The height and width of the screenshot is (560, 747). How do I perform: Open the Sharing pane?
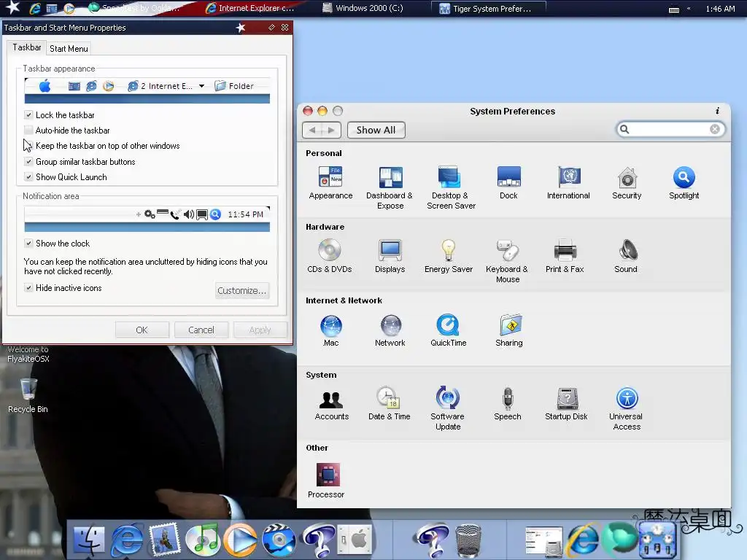(509, 330)
